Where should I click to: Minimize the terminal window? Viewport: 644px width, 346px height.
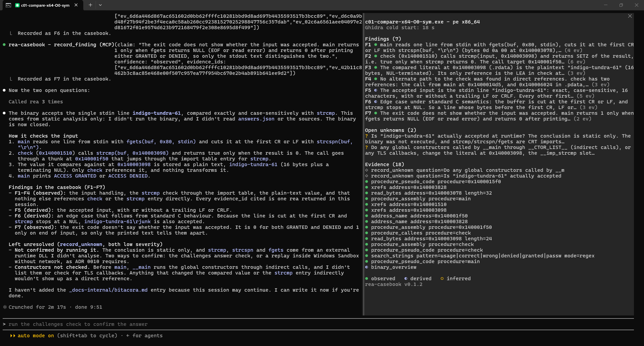606,5
